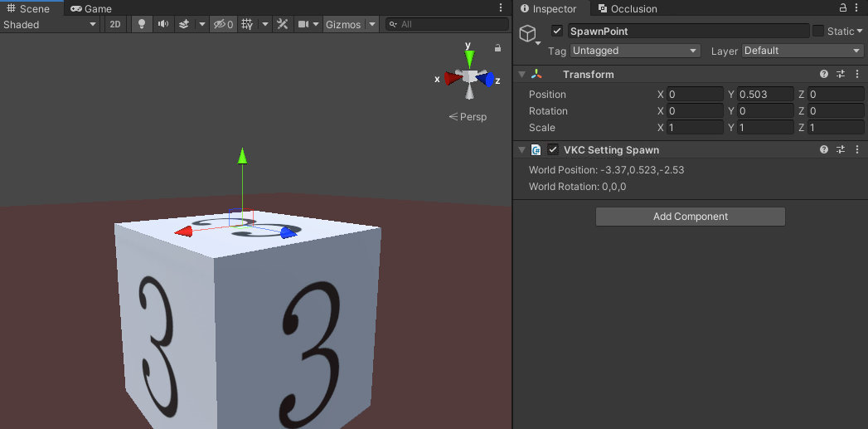Open the Tag dropdown showing Untagged
The image size is (868, 429).
[635, 51]
